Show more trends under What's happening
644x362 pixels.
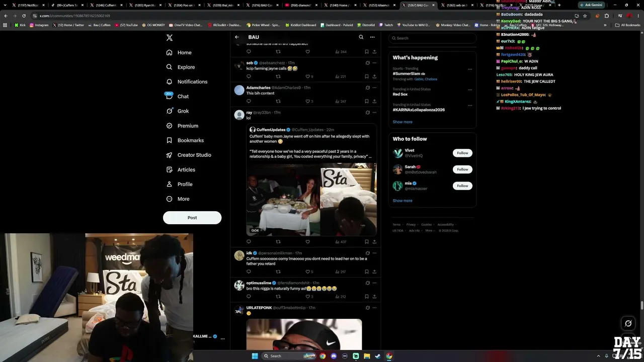click(x=403, y=122)
